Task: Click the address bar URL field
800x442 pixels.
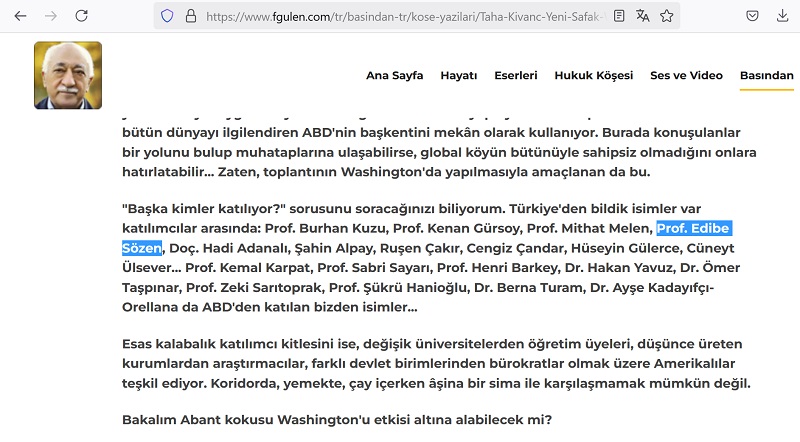Action: (400, 16)
